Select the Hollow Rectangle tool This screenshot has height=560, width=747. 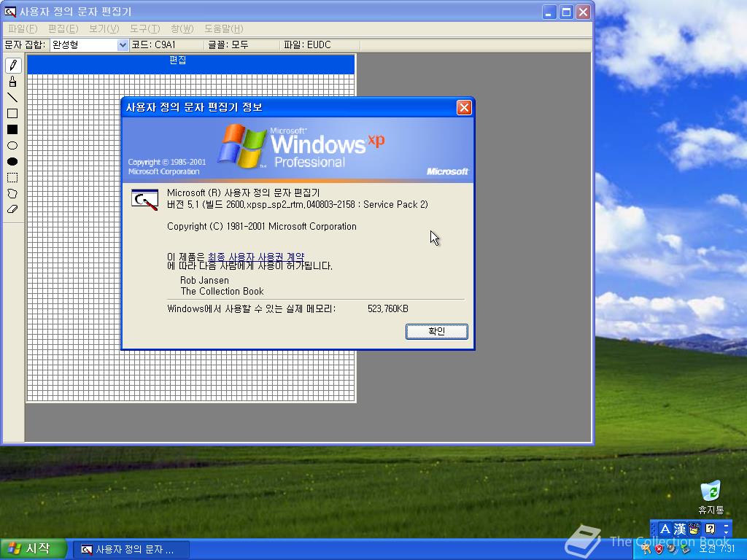13,113
